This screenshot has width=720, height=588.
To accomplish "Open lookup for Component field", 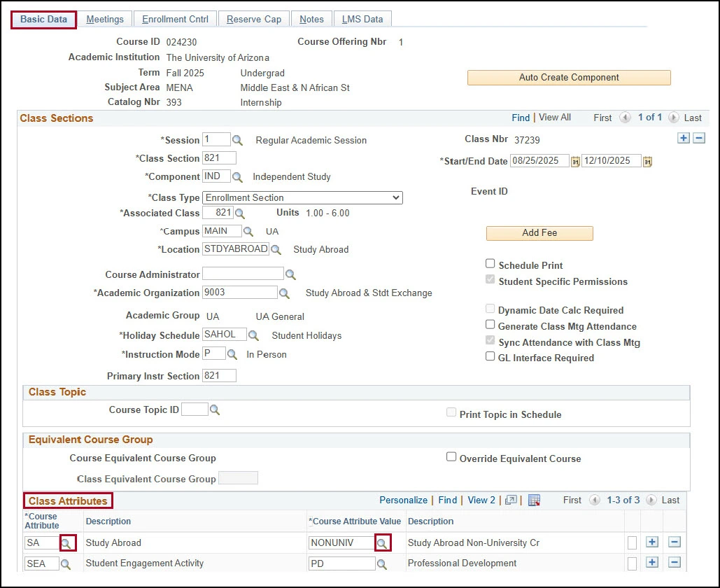I will pos(237,177).
